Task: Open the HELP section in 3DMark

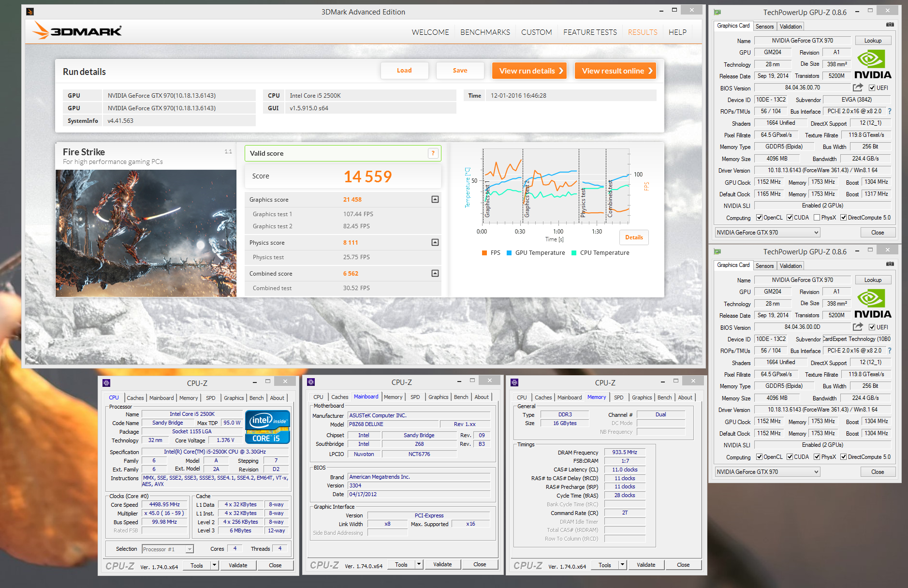Action: coord(677,32)
